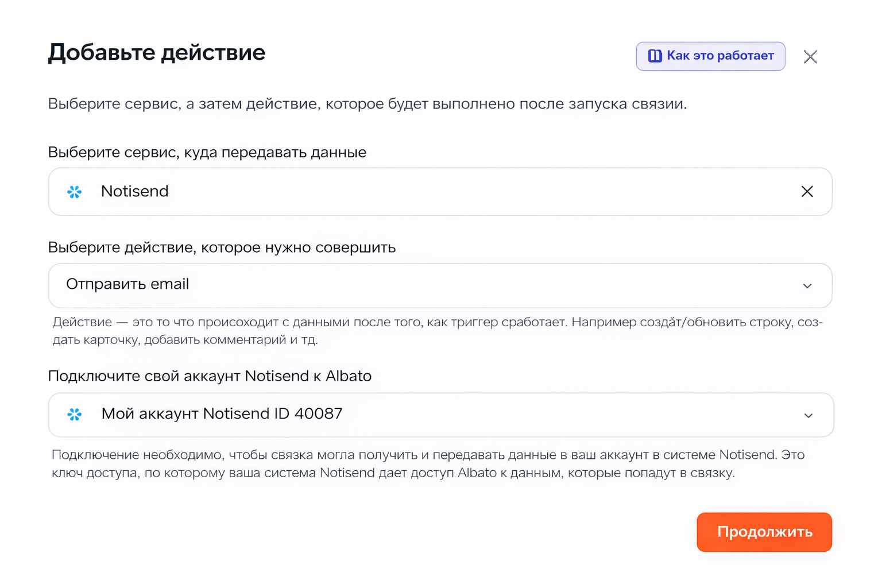Viewport: 882px width, 588px height.
Task: Click the subtitle text under the dialog heading
Action: coord(367,104)
